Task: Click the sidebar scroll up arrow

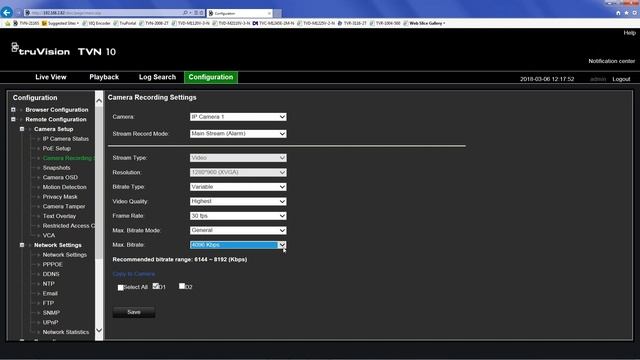Action: point(99,100)
